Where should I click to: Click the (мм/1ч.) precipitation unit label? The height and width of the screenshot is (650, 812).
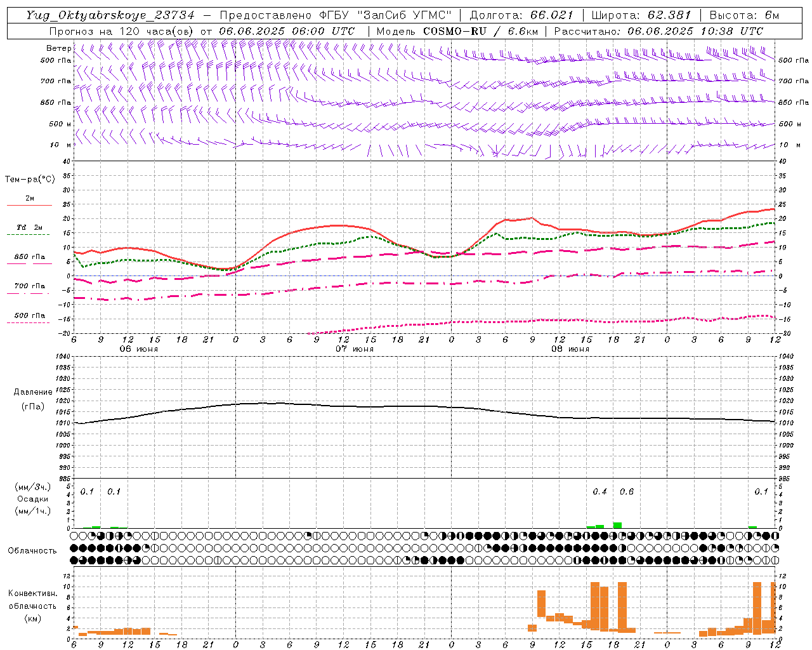[33, 511]
